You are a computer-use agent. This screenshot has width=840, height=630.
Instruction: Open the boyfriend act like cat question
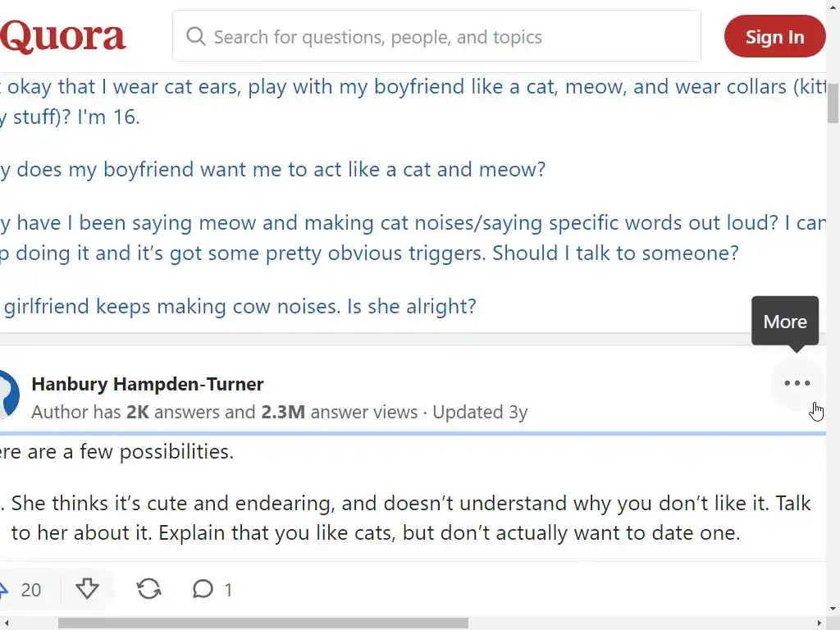tap(275, 170)
